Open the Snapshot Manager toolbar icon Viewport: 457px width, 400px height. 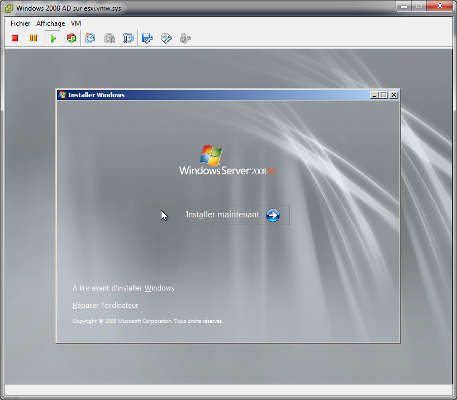click(x=128, y=38)
